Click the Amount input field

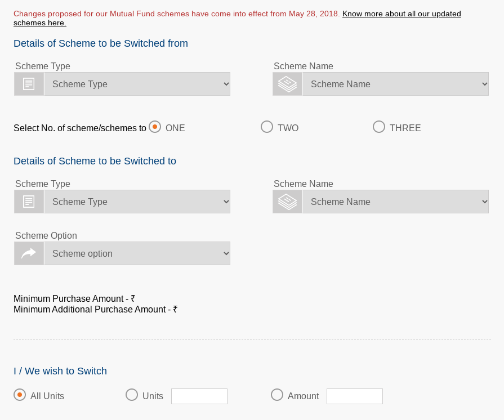355,396
